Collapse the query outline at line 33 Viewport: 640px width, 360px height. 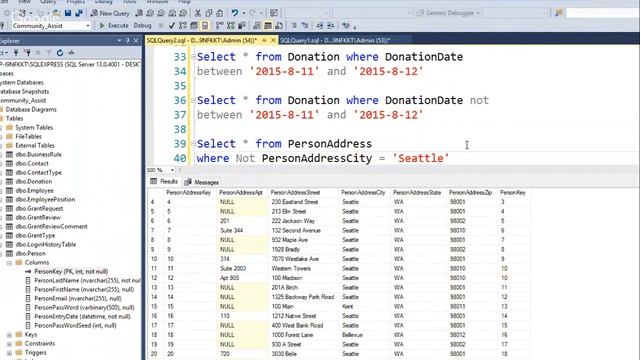(193, 57)
